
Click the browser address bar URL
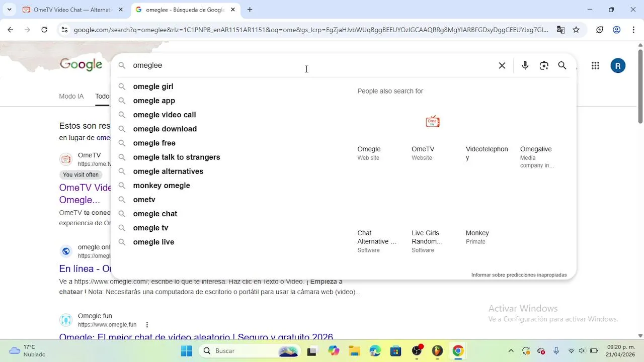pyautogui.click(x=311, y=30)
